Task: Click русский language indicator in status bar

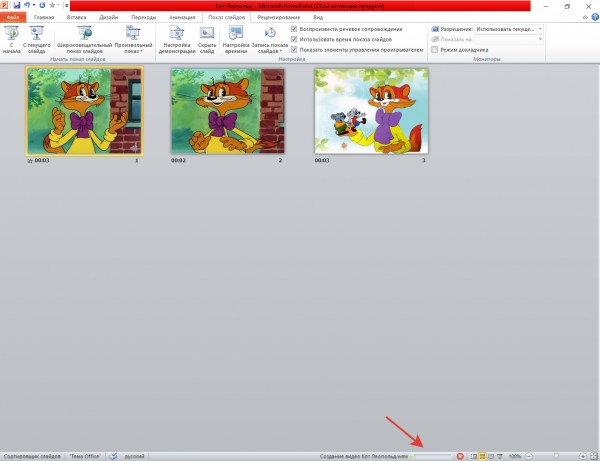Action: tap(134, 456)
